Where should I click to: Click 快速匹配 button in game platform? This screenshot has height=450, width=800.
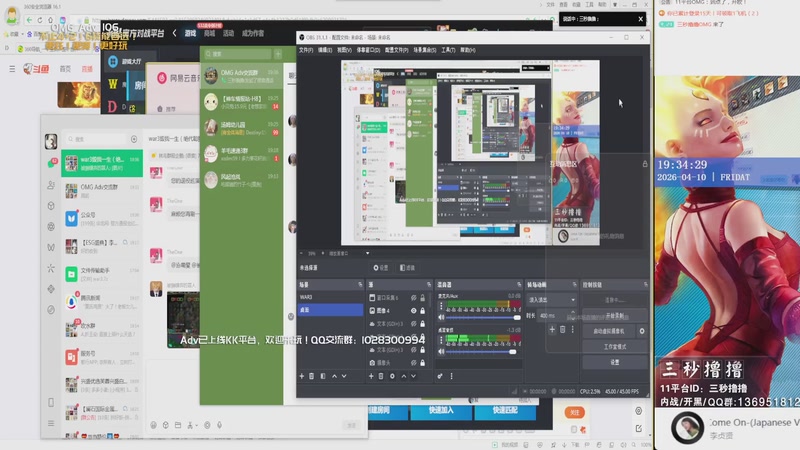[505, 411]
